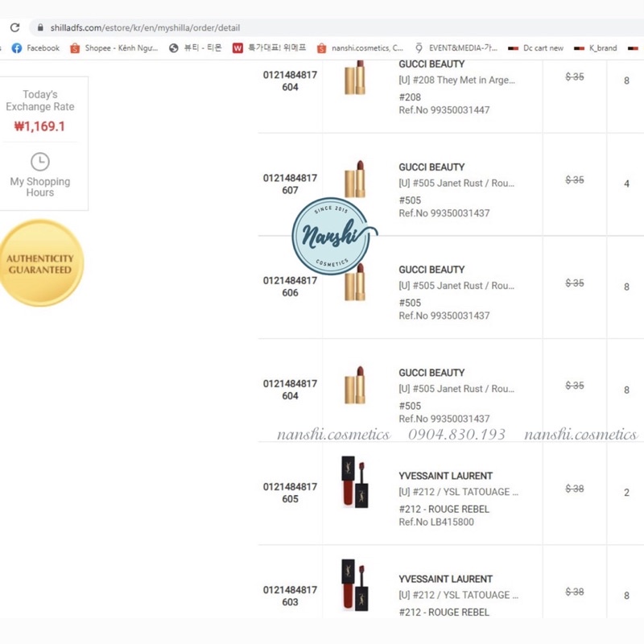
Task: Reload the page with the refresh icon
Action: click(x=14, y=27)
